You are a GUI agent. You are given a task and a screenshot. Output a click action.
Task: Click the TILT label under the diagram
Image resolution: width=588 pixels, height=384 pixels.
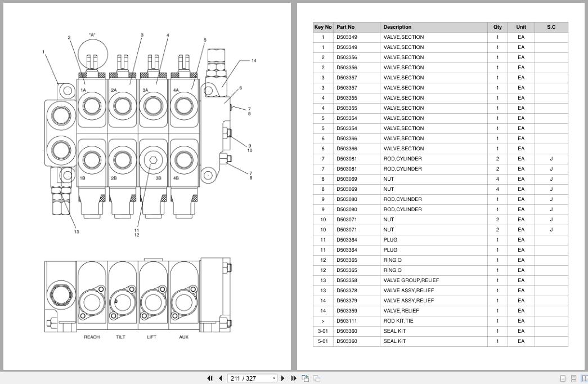pos(121,337)
